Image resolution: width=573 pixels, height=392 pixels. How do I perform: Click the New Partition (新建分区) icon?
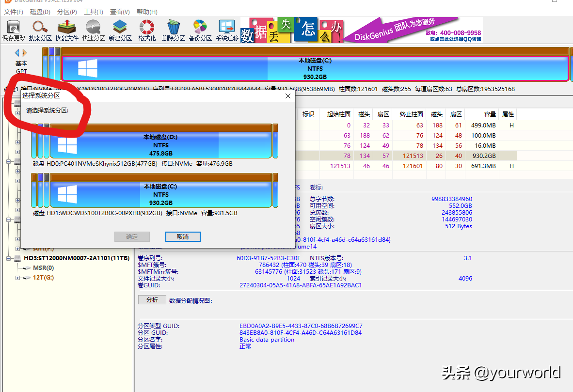point(120,31)
